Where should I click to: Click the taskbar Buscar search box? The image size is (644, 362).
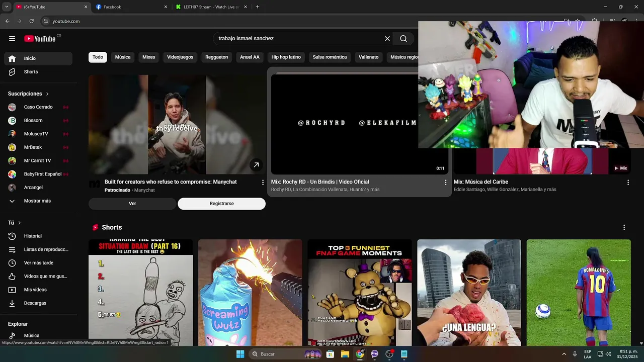click(286, 354)
